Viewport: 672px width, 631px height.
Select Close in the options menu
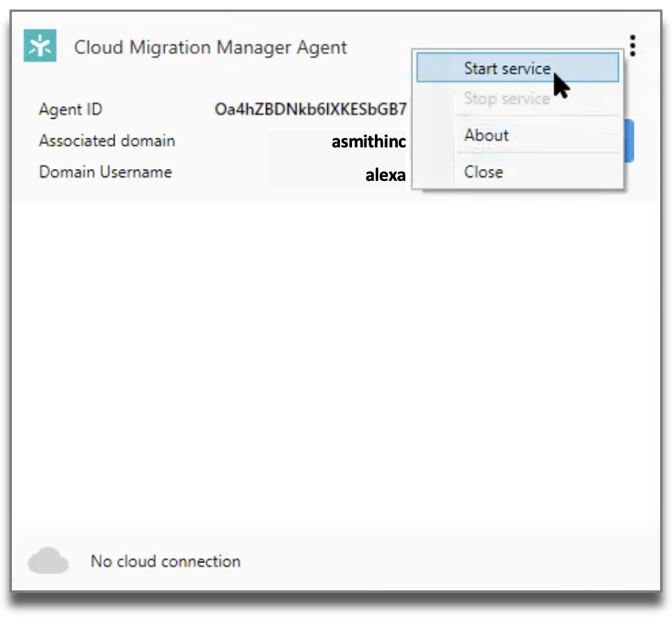[x=518, y=172]
